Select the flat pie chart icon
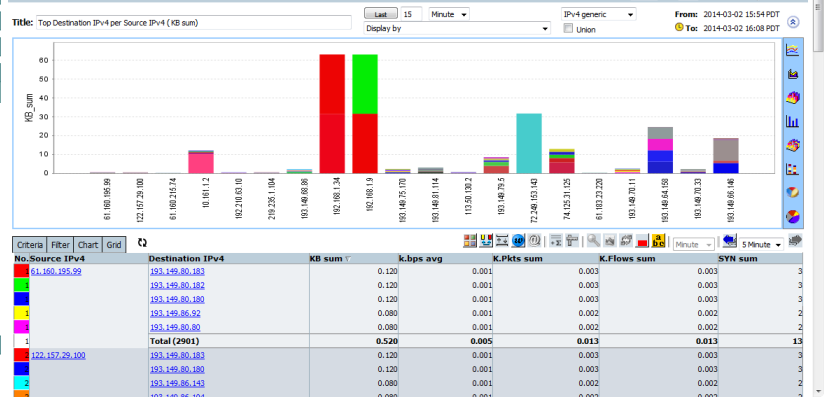The image size is (824, 397). coord(792,216)
